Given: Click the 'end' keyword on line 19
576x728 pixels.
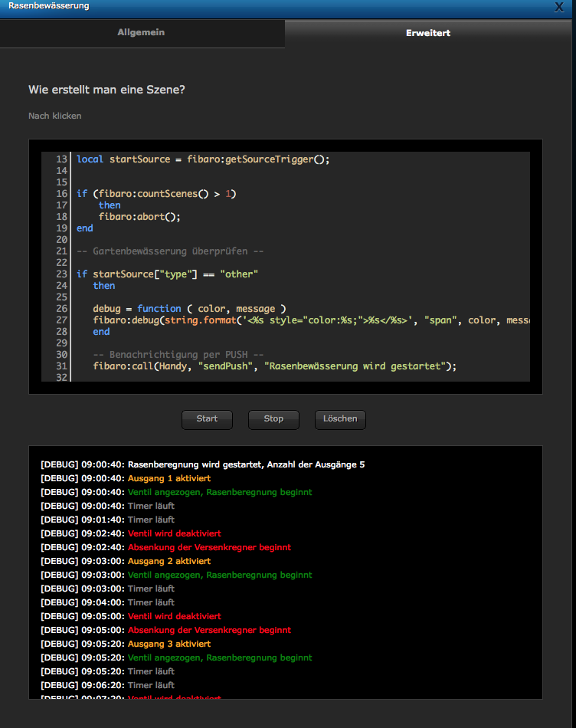Looking at the screenshot, I should point(84,228).
